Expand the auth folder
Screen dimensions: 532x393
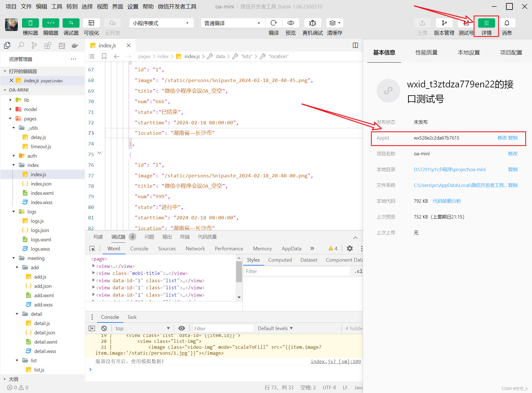coord(14,156)
